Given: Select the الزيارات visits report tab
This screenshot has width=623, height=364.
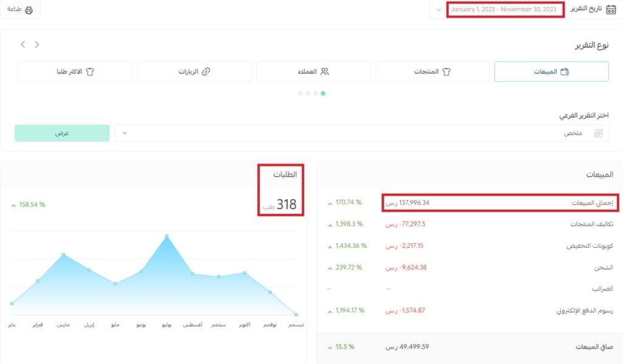Looking at the screenshot, I should point(194,72).
